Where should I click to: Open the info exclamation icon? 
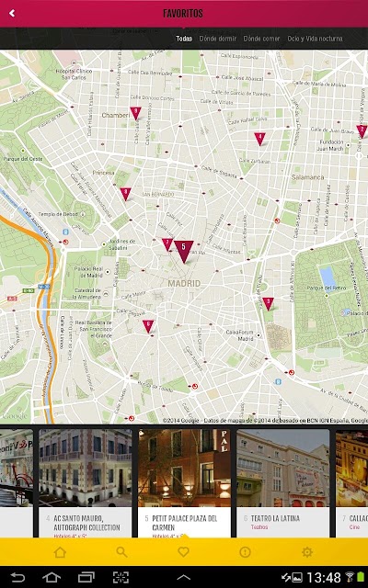pos(246,552)
